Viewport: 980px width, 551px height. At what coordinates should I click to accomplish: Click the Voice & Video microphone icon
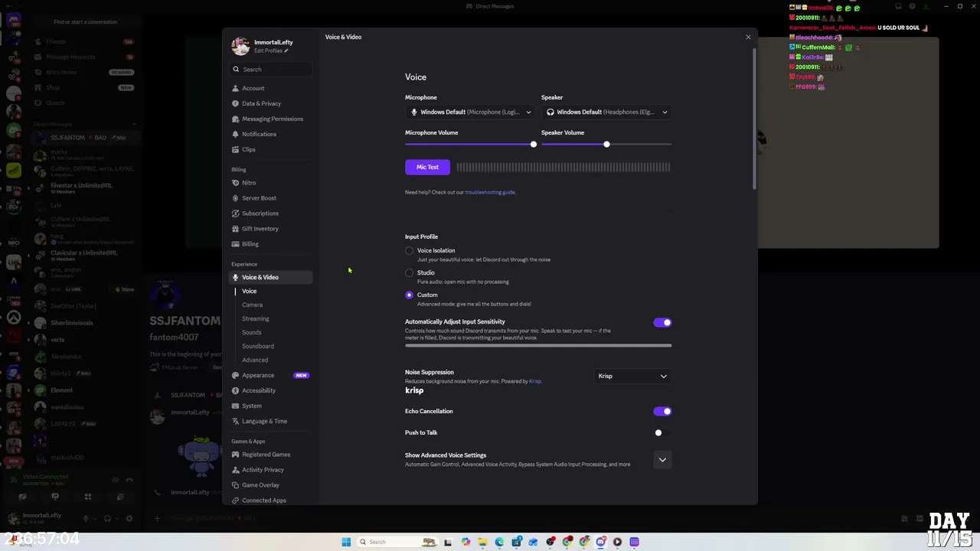tap(236, 277)
